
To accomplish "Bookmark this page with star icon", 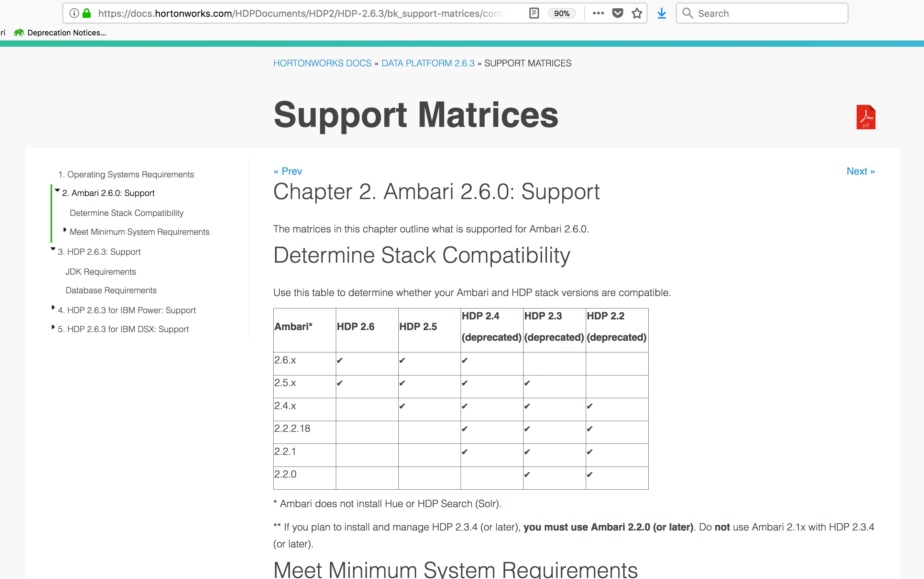I will [x=637, y=13].
